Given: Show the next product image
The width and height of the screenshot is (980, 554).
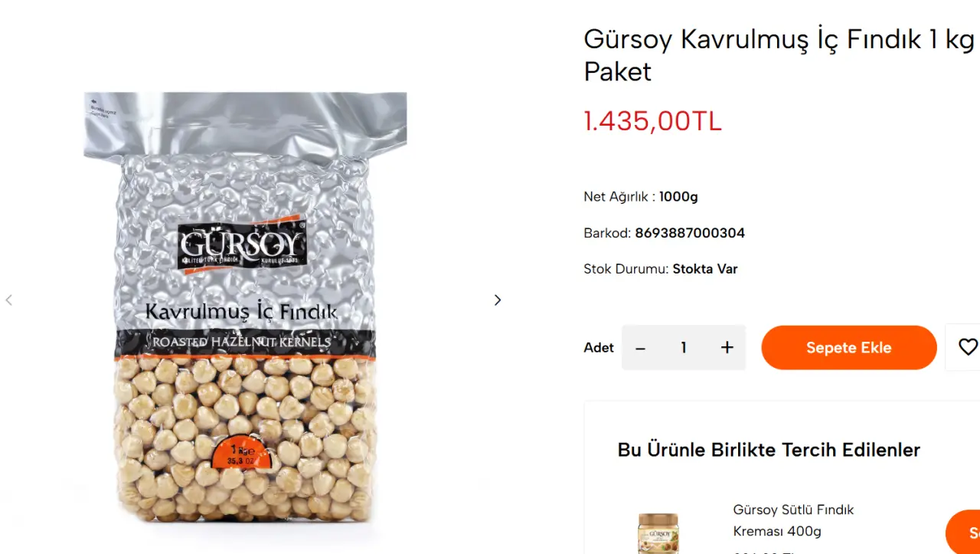Looking at the screenshot, I should click(x=498, y=300).
